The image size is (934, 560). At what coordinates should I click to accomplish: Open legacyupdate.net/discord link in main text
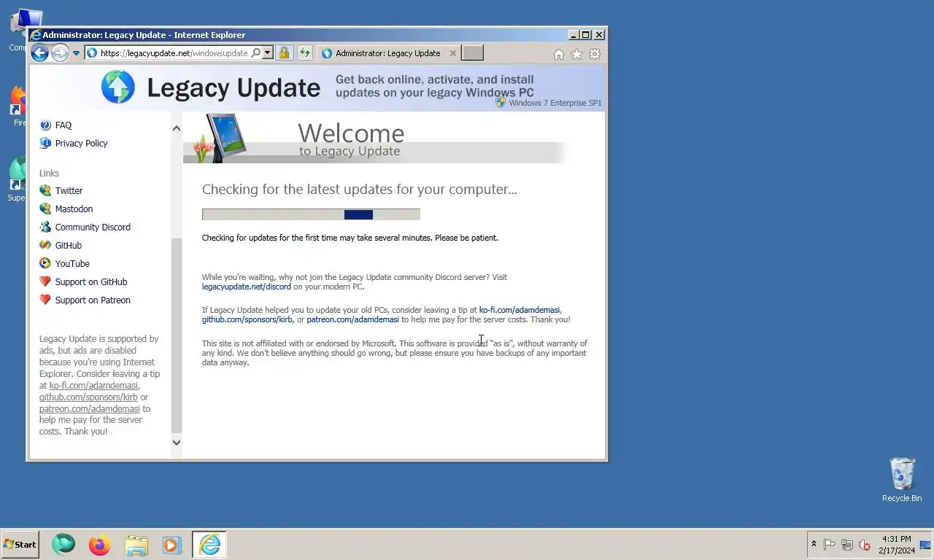pos(246,287)
